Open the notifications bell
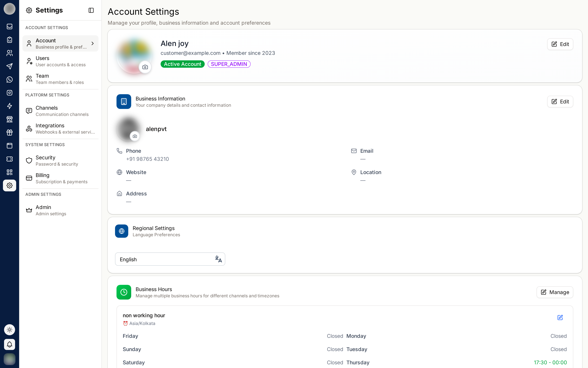588x368 pixels. tap(10, 344)
